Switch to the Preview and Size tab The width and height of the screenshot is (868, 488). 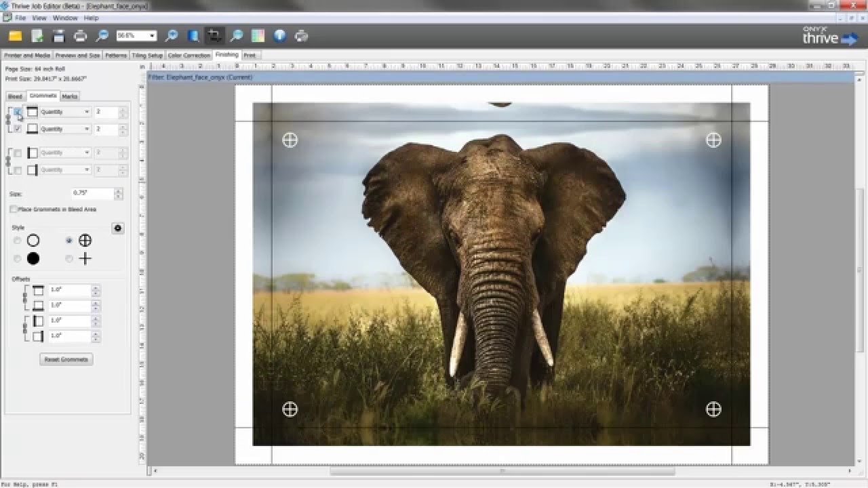pyautogui.click(x=77, y=56)
